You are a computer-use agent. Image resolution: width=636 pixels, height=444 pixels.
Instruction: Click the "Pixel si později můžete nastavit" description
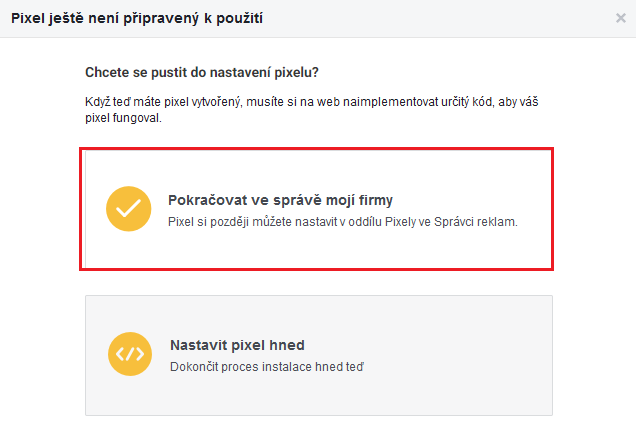[x=342, y=222]
